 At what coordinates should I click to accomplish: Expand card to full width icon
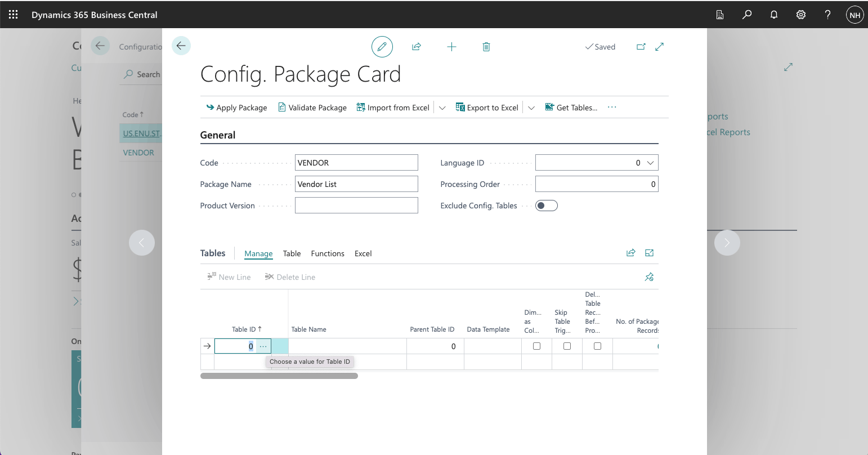pyautogui.click(x=660, y=47)
